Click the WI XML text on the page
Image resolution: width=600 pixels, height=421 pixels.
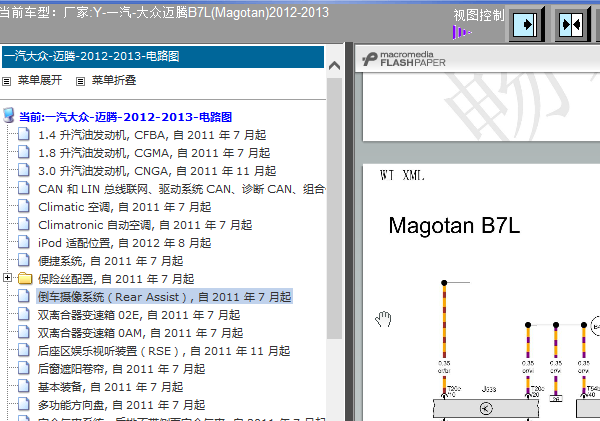(x=402, y=176)
